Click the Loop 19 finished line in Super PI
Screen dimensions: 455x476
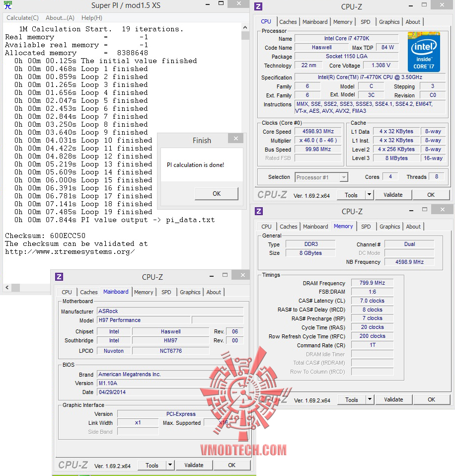coord(83,212)
